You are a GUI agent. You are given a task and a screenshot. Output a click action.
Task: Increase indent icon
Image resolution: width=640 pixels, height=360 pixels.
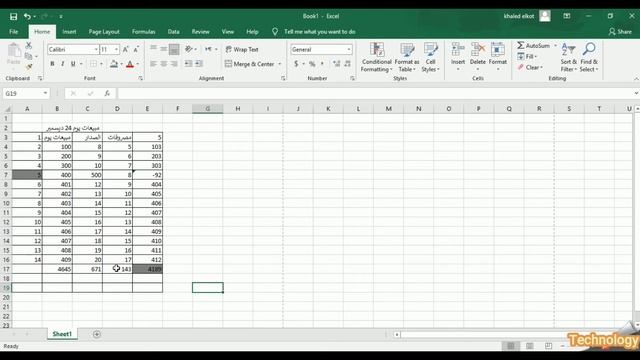(199, 64)
